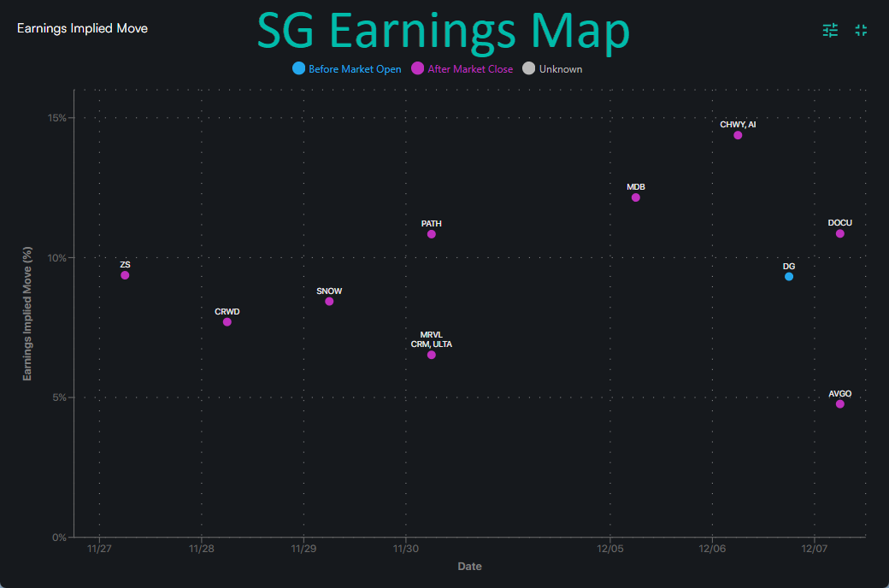Click the DG ticker label
Image resolution: width=889 pixels, height=588 pixels.
[789, 267]
